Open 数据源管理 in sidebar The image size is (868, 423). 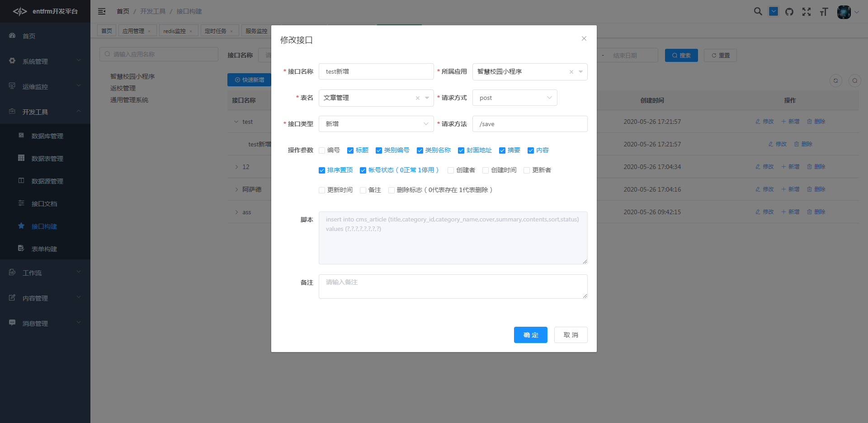(x=45, y=181)
